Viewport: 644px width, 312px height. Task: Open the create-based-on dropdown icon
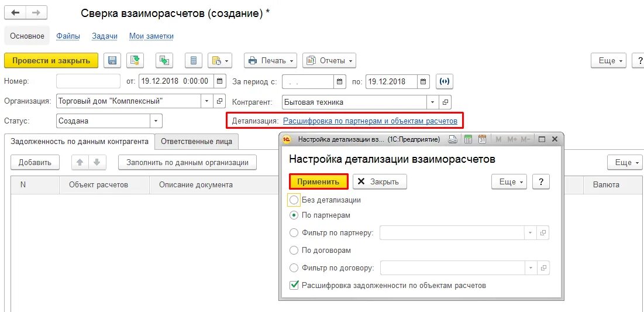coord(220,60)
